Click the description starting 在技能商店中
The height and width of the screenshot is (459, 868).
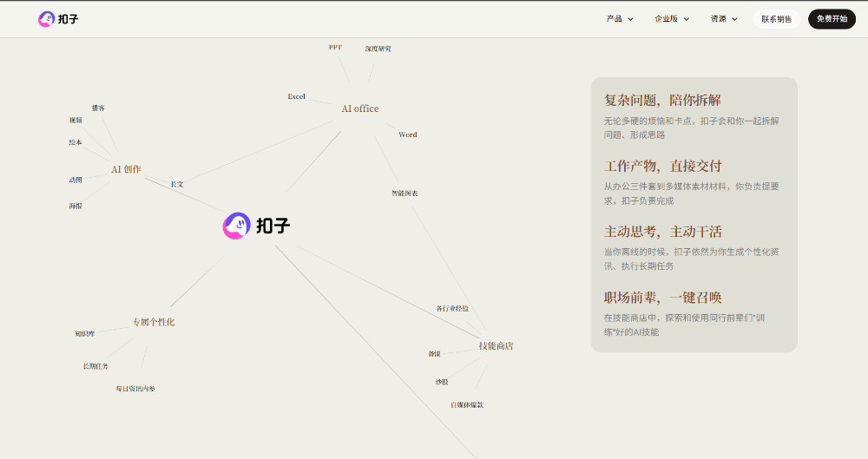click(x=684, y=325)
